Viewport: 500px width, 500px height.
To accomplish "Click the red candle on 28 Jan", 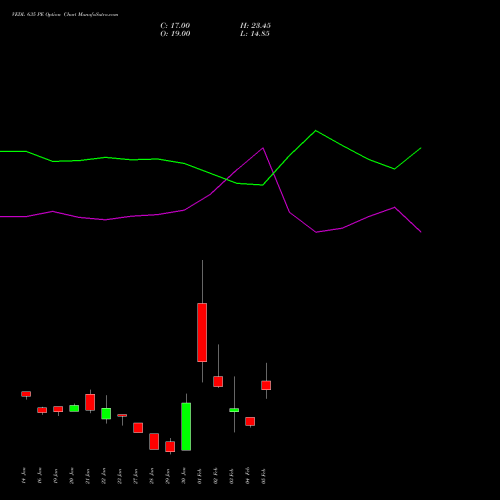I will [154, 442].
